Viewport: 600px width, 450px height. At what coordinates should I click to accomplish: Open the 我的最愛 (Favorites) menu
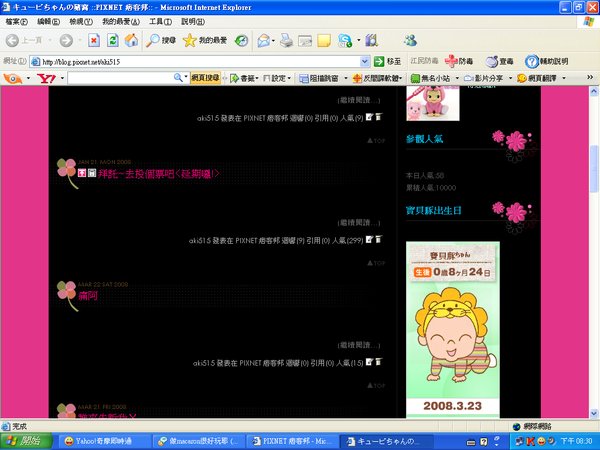coord(121,22)
